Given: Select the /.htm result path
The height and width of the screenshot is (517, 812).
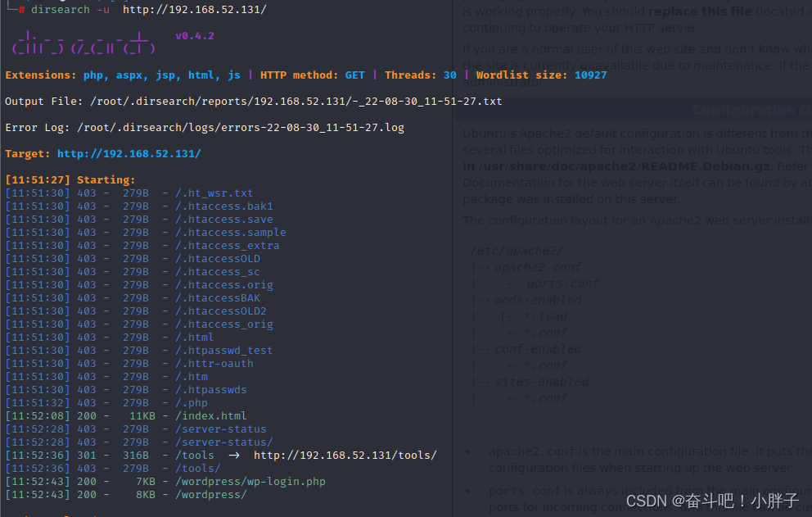Looking at the screenshot, I should [x=191, y=376].
